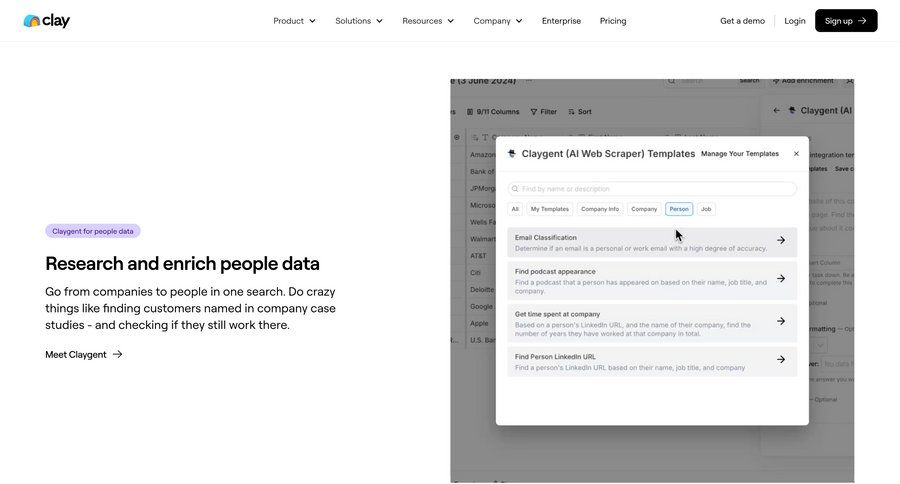The height and width of the screenshot is (484, 900).
Task: Click the back arrow beside Claygent panel
Action: (776, 110)
